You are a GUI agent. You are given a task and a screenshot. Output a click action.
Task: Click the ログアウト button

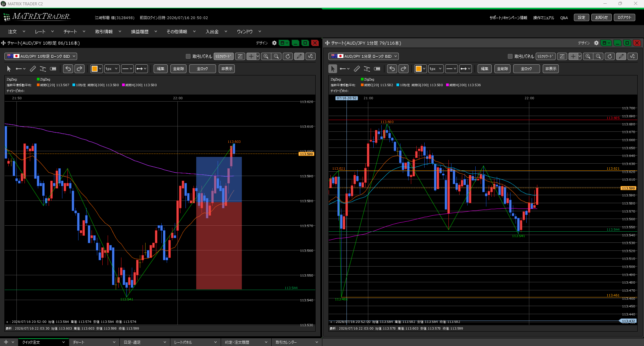coord(625,17)
